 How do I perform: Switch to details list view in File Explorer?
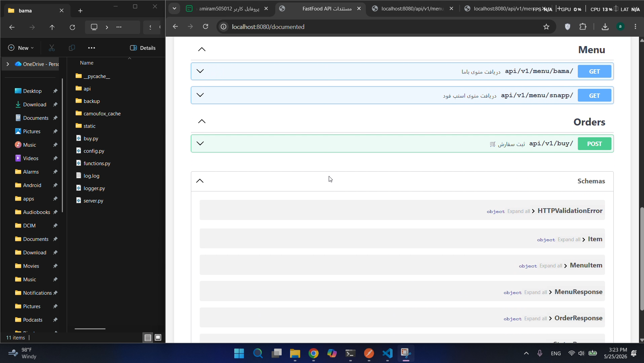pyautogui.click(x=148, y=337)
